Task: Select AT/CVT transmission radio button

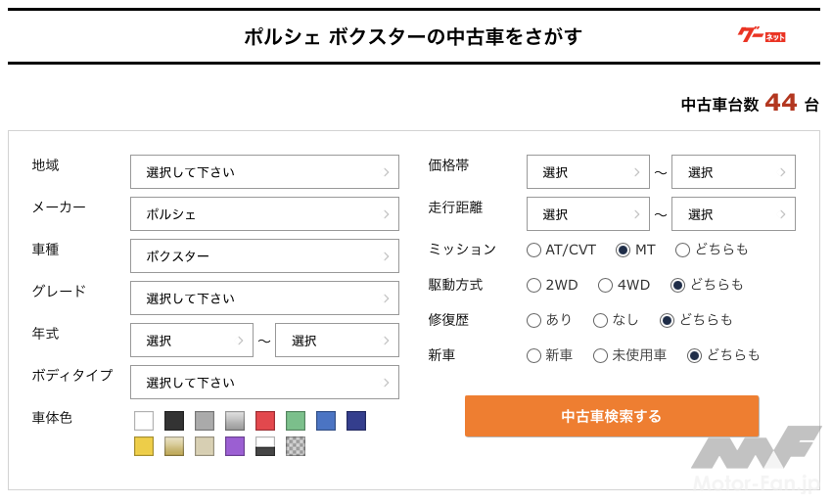Action: [x=533, y=250]
